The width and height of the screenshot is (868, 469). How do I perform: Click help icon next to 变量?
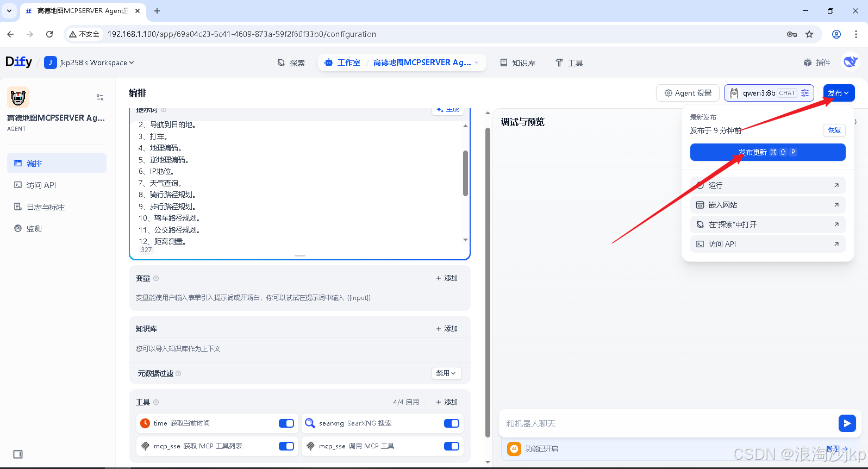click(x=156, y=278)
